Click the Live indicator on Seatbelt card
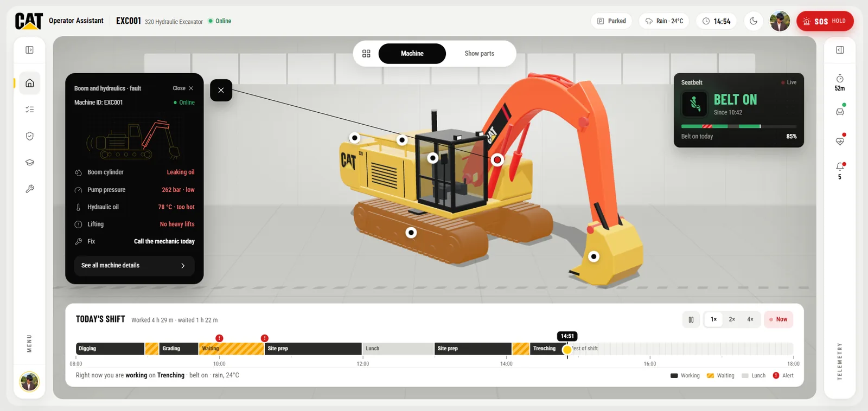868x411 pixels. (789, 82)
